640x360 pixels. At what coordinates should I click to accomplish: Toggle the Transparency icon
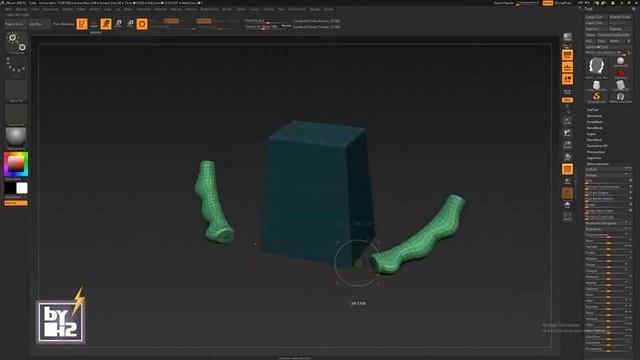[567, 181]
